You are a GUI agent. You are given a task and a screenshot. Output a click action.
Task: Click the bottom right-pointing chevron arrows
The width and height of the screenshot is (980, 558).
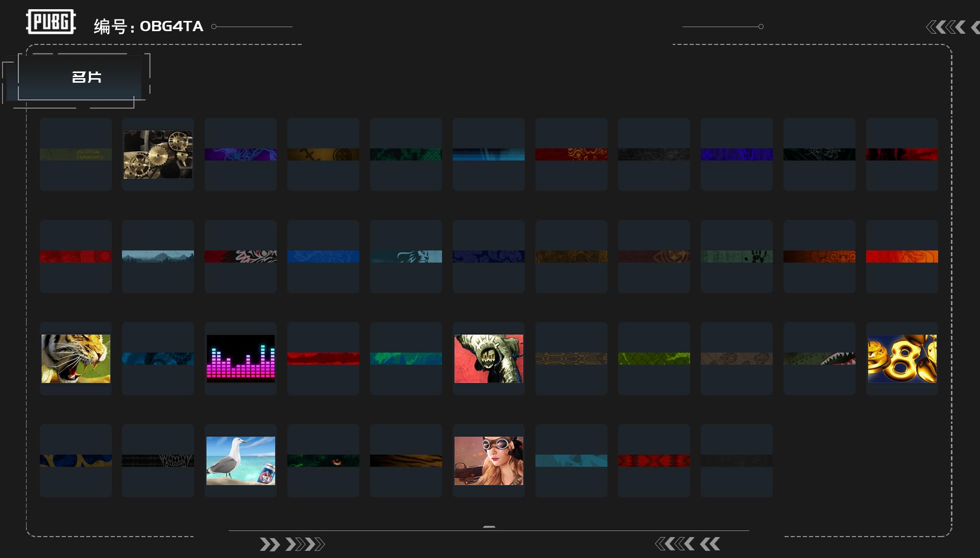coord(292,544)
